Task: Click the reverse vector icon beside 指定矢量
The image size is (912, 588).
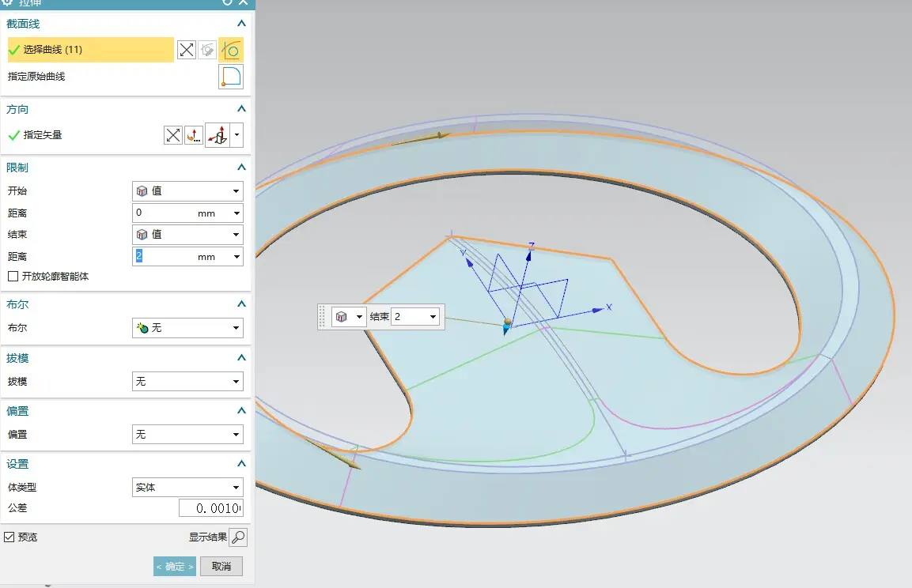Action: tap(172, 135)
